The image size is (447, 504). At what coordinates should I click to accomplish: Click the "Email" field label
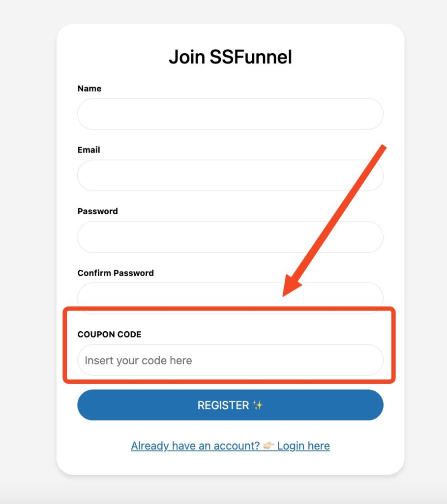(x=89, y=150)
